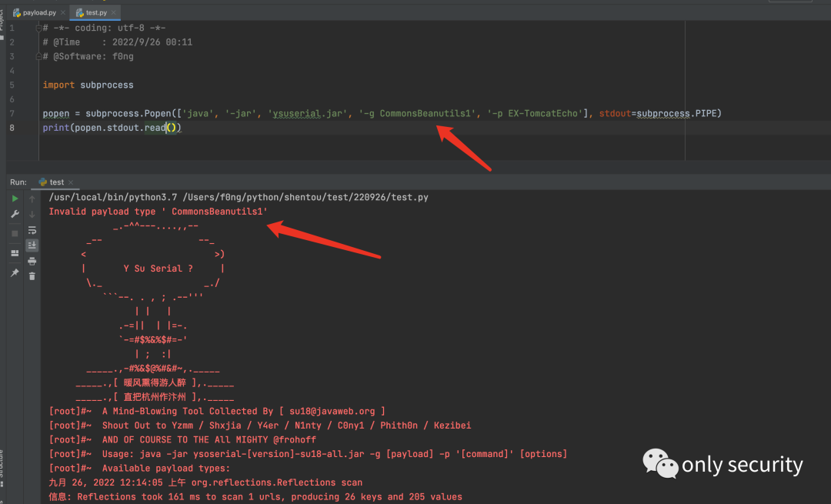This screenshot has width=831, height=504.
Task: Collapse the comment fold marker on line 1
Action: tap(38, 28)
